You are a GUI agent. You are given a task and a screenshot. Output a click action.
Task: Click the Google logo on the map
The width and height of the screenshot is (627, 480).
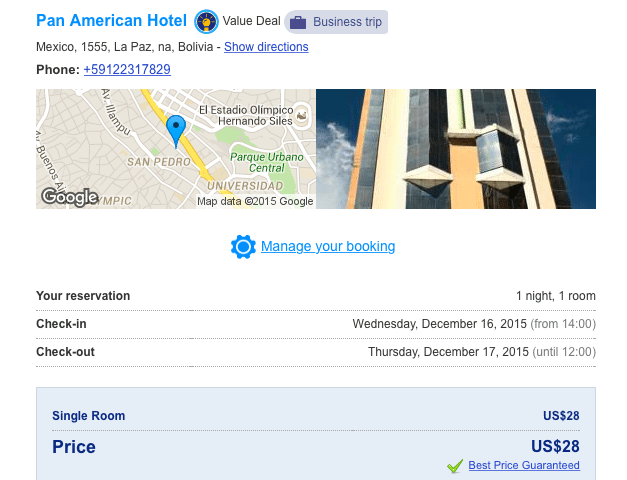[70, 197]
